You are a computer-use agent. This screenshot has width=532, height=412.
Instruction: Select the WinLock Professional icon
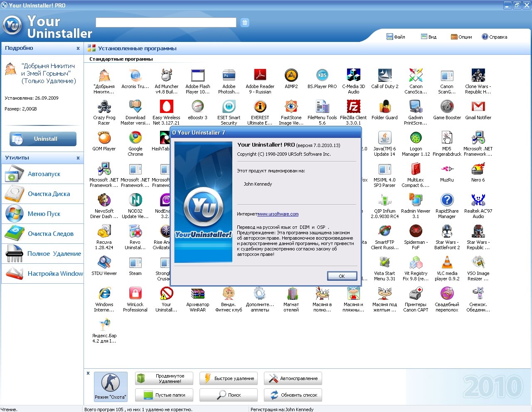tap(135, 294)
